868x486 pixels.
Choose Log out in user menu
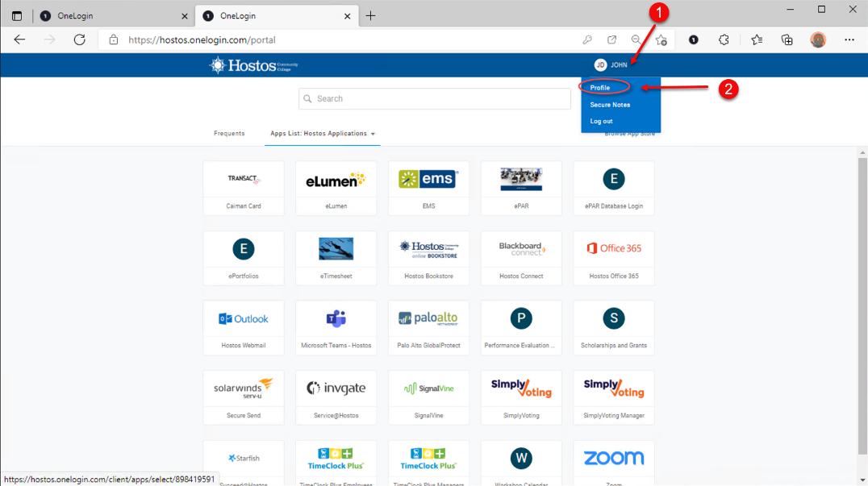pyautogui.click(x=601, y=122)
